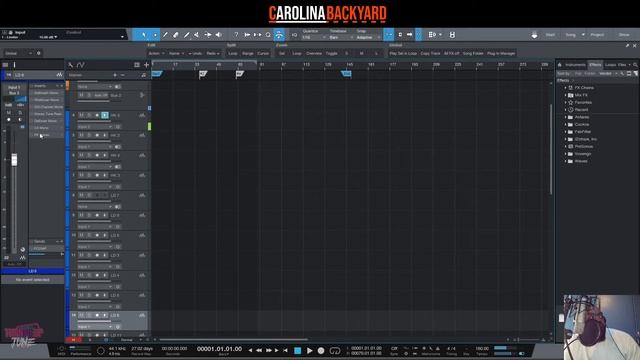Select the Arrow tool in the toolbar
Screen dimensions: 640x360
(144, 35)
